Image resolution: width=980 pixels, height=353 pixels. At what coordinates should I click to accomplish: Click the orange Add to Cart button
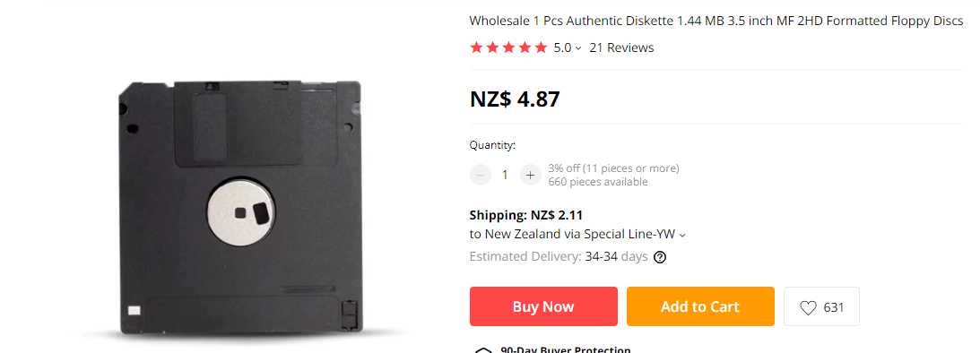[x=700, y=306]
